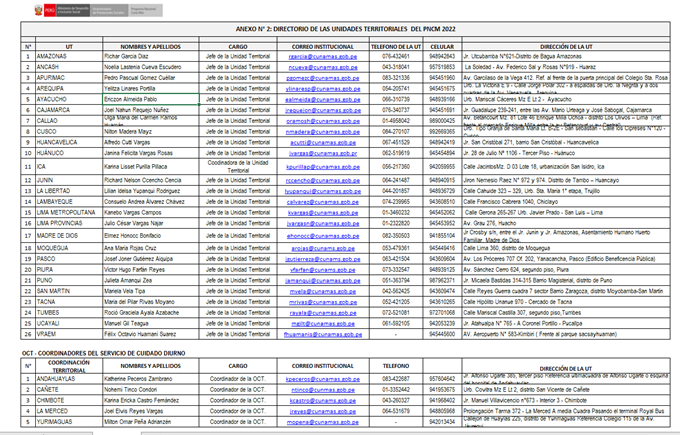Click the name 'Richar Garcia Diaz'
This screenshot has width=680, height=435.
tap(126, 56)
